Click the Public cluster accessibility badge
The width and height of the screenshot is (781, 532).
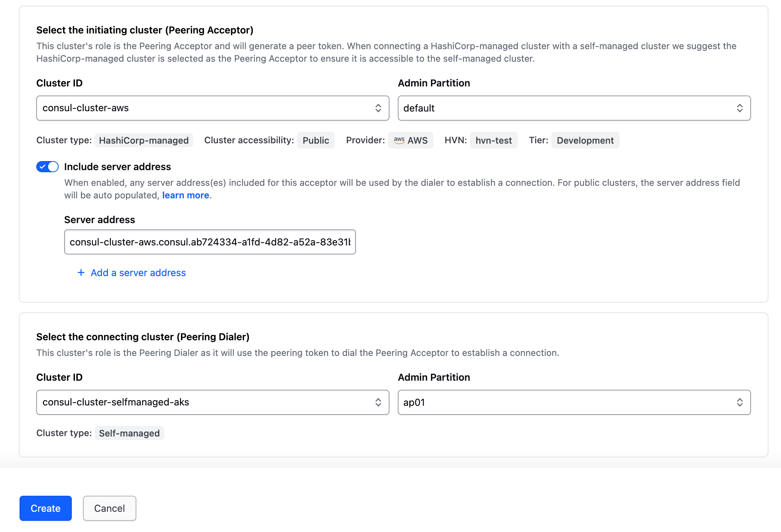[316, 140]
